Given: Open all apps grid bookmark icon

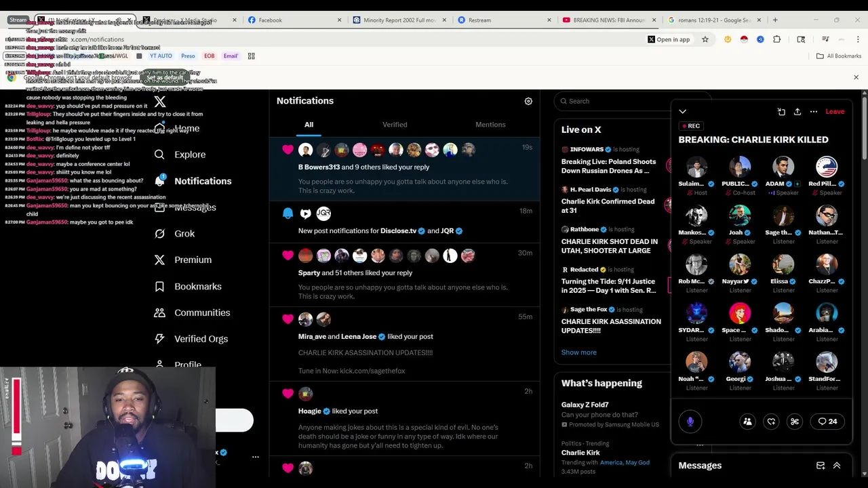Looking at the screenshot, I should [251, 56].
